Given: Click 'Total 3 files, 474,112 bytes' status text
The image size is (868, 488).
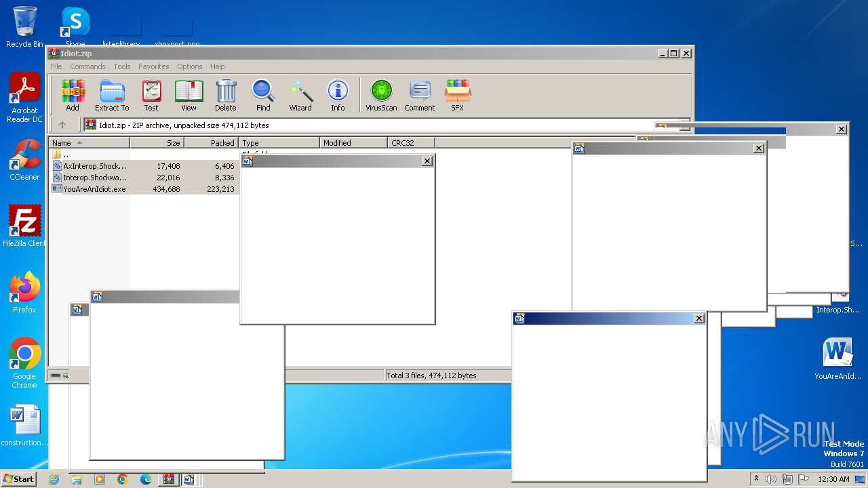Looking at the screenshot, I should pyautogui.click(x=431, y=375).
